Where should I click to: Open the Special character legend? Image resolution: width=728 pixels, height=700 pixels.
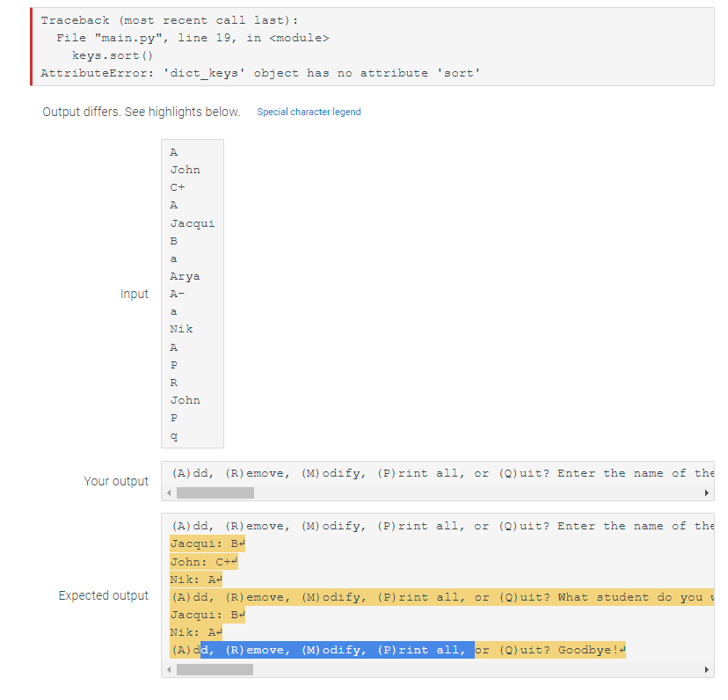click(x=309, y=112)
